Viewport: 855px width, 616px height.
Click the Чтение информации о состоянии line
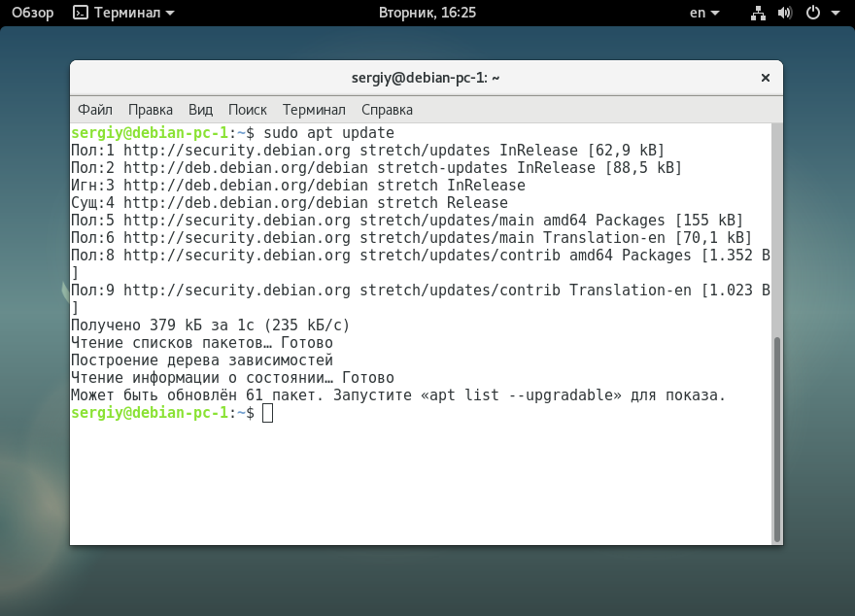coord(232,378)
